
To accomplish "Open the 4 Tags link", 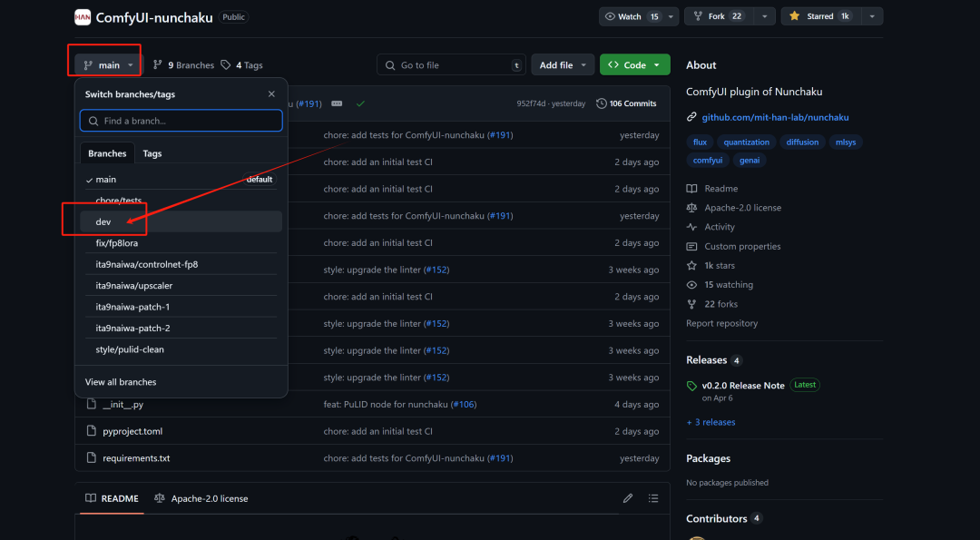I will [242, 65].
